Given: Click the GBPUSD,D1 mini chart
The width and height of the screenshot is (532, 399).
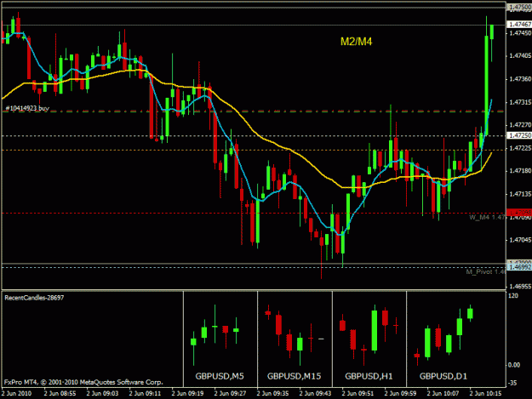Looking at the screenshot, I should [x=456, y=339].
